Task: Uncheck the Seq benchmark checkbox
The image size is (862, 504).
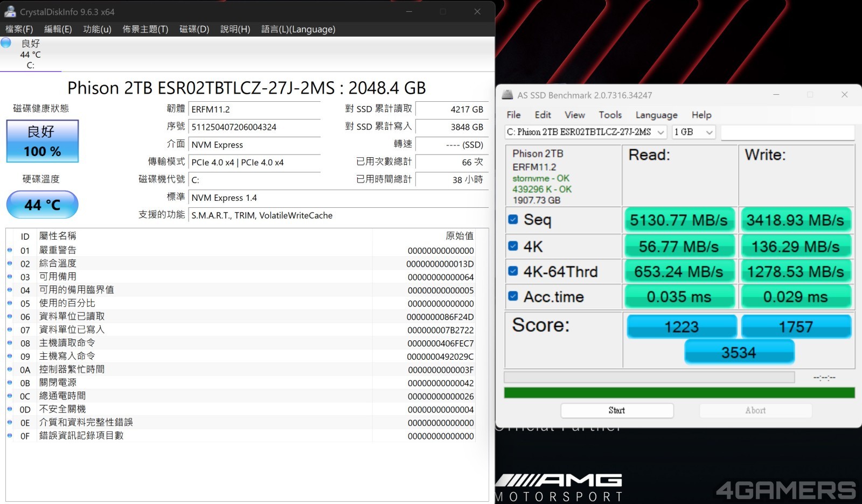Action: pyautogui.click(x=513, y=220)
